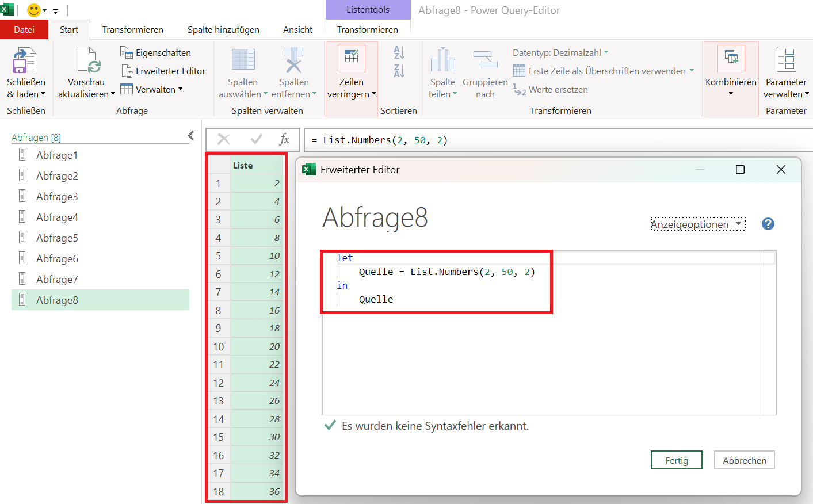
Task: Switch to the Ansicht tab
Action: click(x=298, y=30)
